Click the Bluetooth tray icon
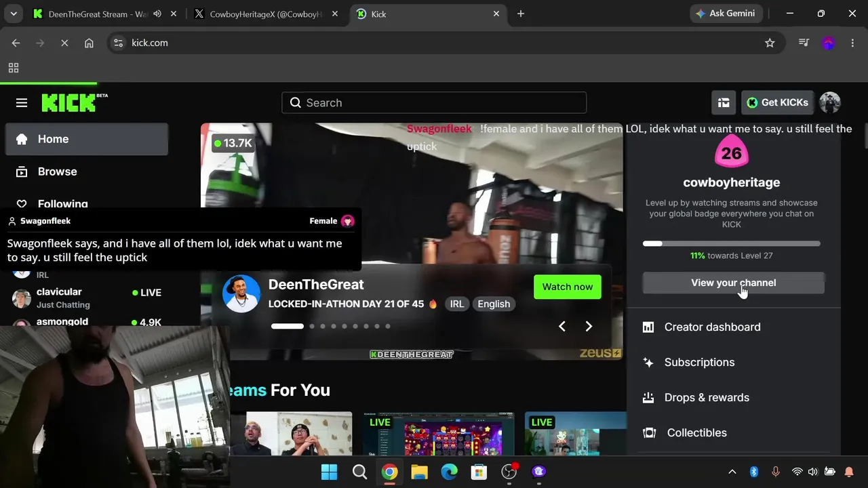The height and width of the screenshot is (488, 868). (x=753, y=472)
